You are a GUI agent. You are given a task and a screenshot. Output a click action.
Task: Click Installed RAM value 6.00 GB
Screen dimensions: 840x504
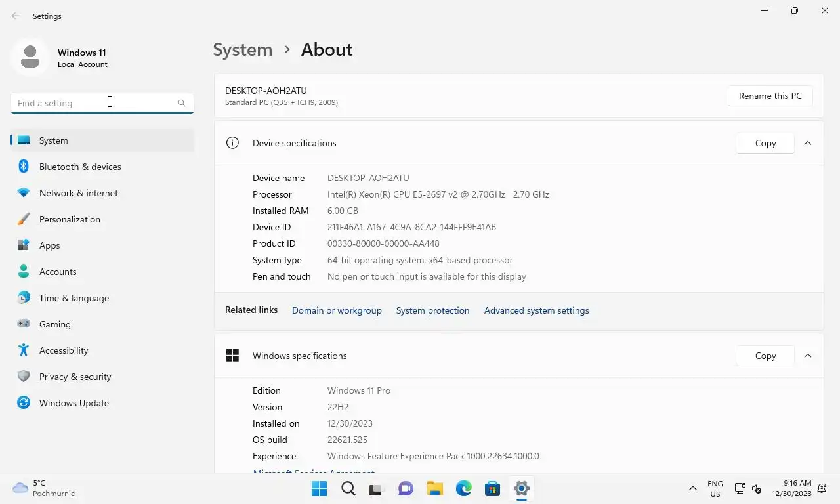343,211
